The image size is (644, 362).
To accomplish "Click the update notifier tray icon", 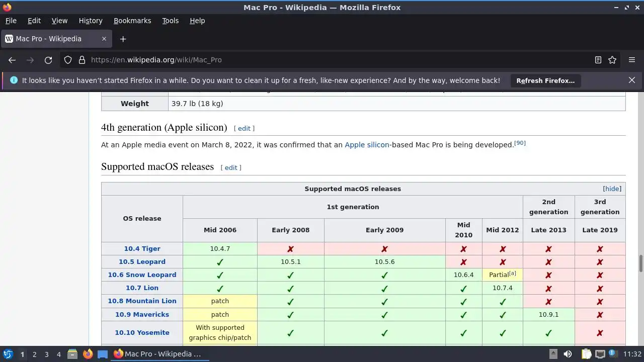I will tap(613, 354).
